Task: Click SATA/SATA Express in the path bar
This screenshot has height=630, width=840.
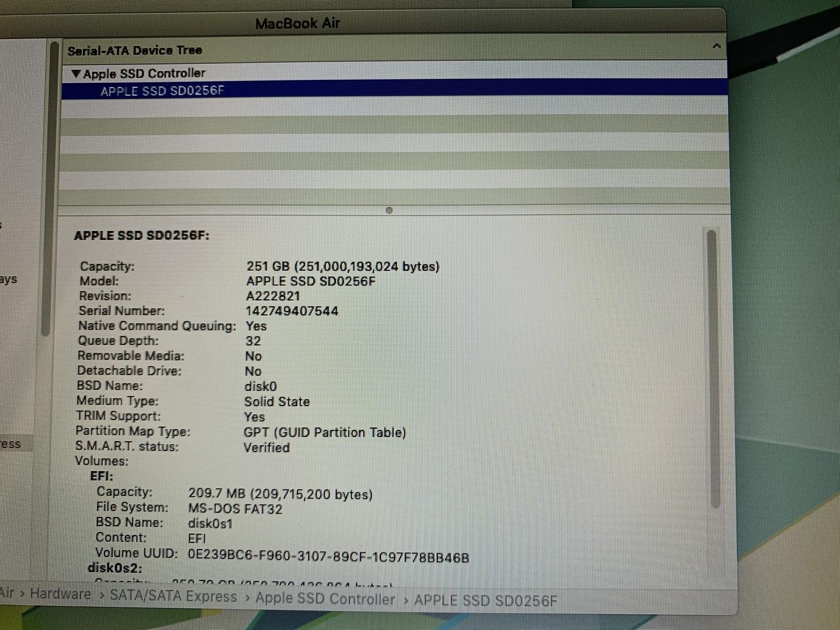Action: coord(173,596)
